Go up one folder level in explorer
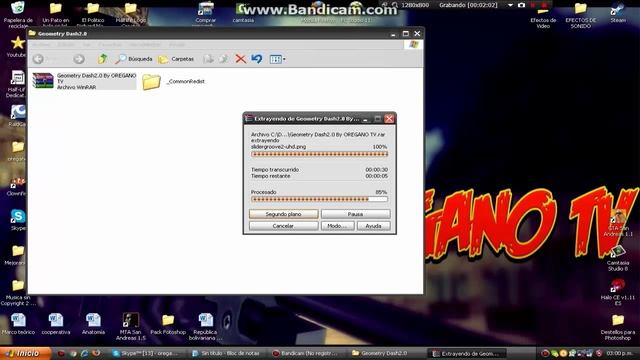The height and width of the screenshot is (360, 640). pos(102,59)
